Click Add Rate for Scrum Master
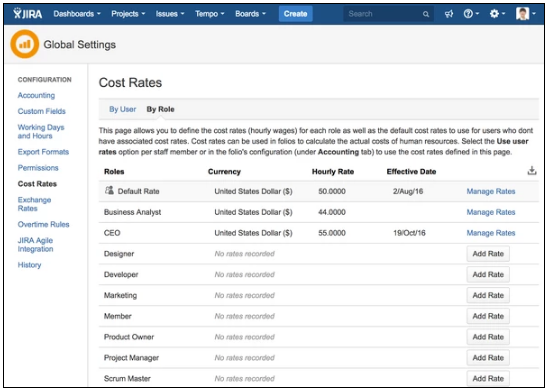The width and height of the screenshot is (547, 391). pyautogui.click(x=488, y=378)
